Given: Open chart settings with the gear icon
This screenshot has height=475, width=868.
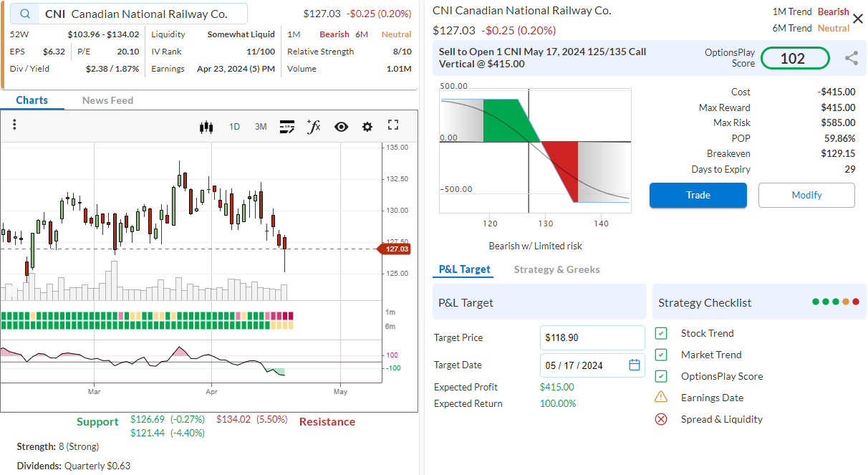Looking at the screenshot, I should coord(367,127).
